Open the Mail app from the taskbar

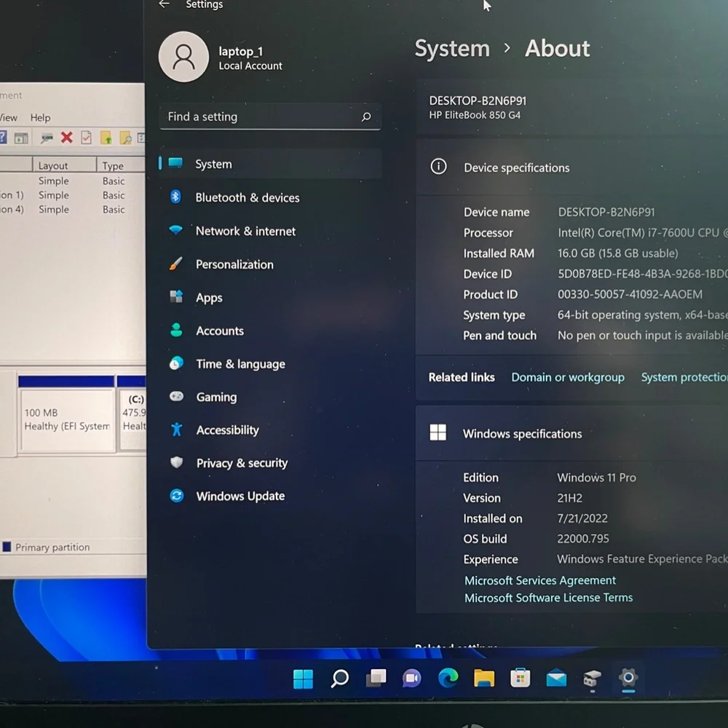556,678
